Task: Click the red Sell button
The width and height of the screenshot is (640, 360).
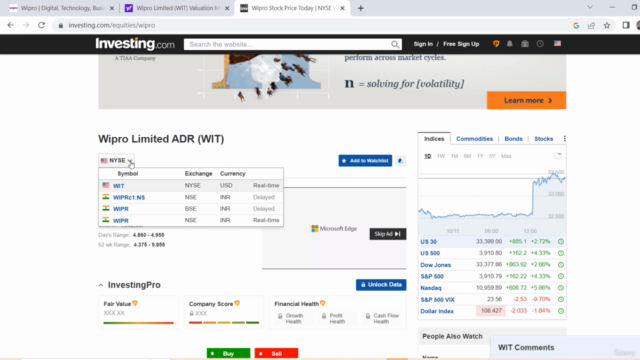Action: pyautogui.click(x=276, y=353)
